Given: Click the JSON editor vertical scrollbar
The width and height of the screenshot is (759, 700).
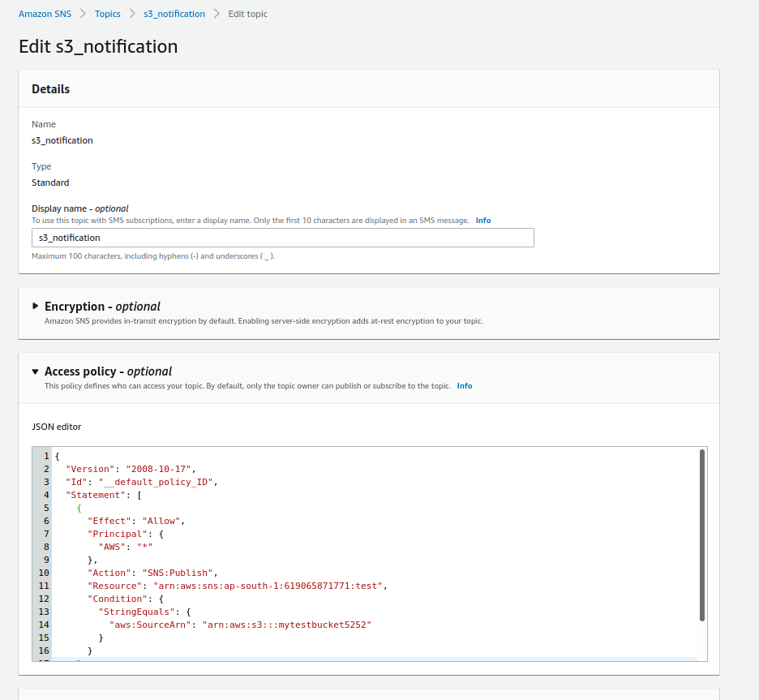Looking at the screenshot, I should [702, 535].
